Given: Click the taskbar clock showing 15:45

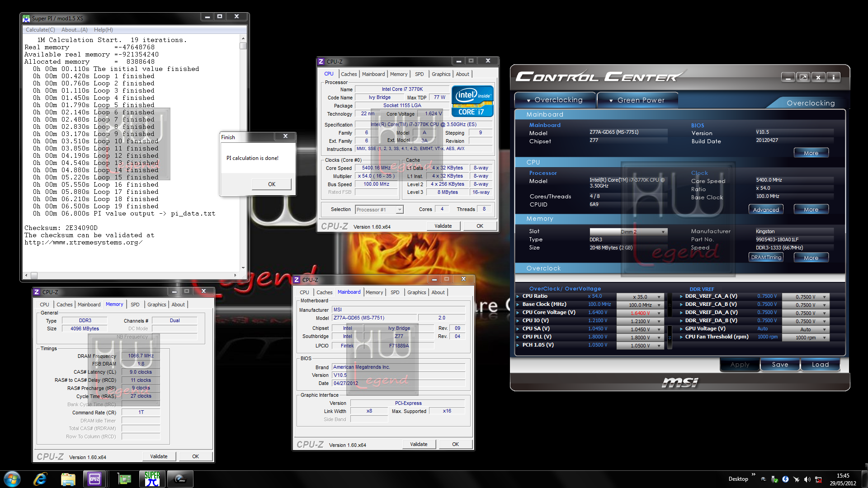Looking at the screenshot, I should coord(843,479).
